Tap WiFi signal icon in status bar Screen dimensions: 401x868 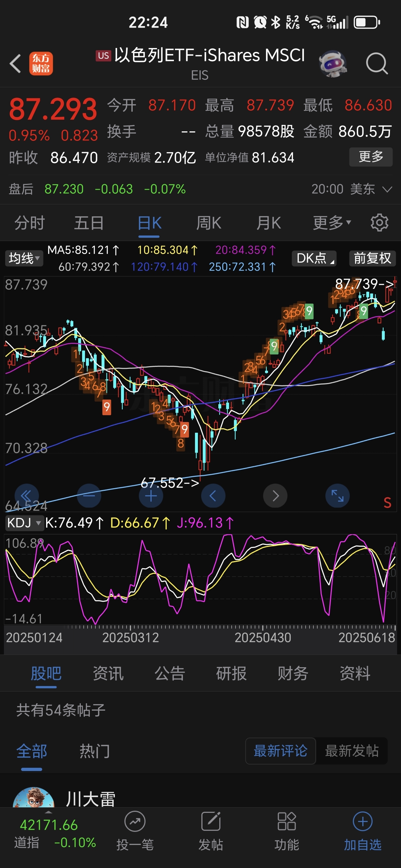pyautogui.click(x=314, y=22)
